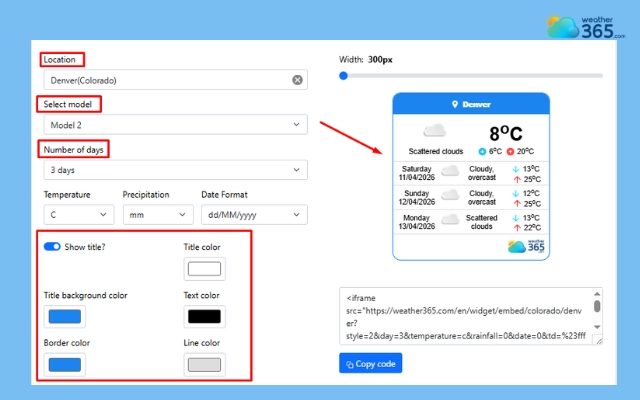Viewport: 640px width, 400px height.
Task: Click the Width slider handle
Action: click(x=344, y=75)
